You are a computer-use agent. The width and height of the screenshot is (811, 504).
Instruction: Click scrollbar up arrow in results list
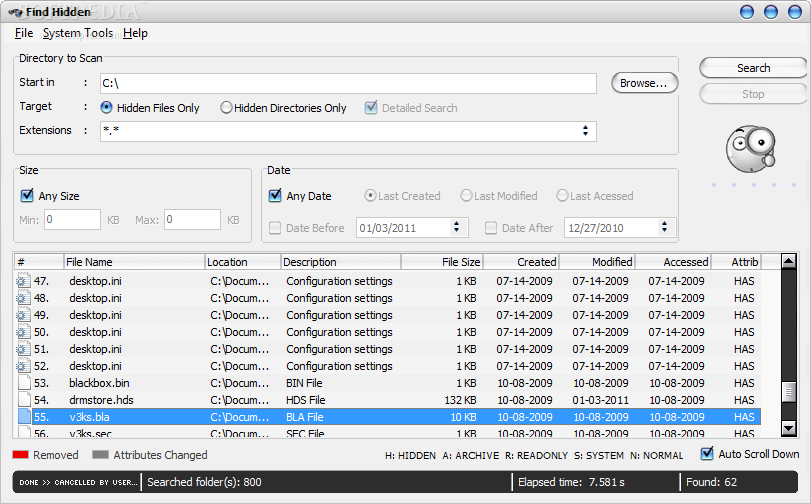tap(788, 261)
